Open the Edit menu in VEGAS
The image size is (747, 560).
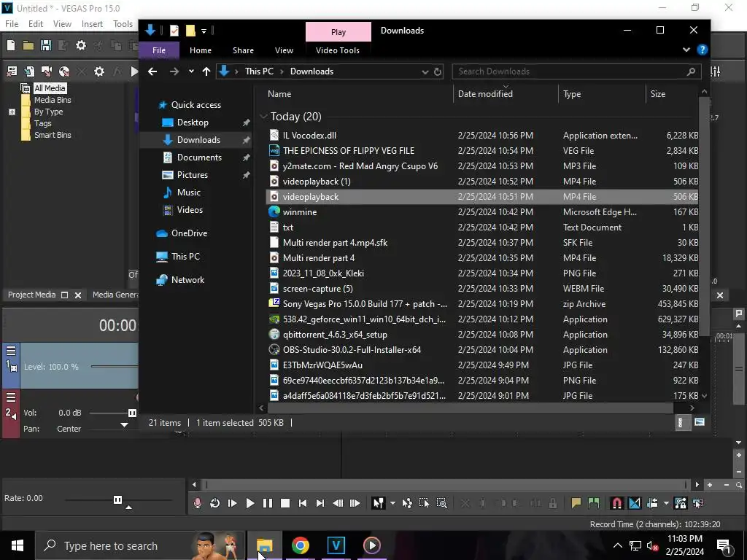pyautogui.click(x=35, y=24)
